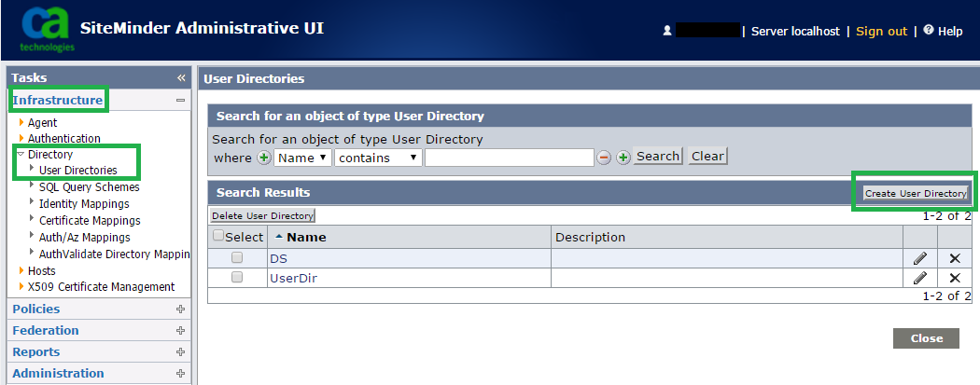Open the UserDir directory link
Image resolution: width=980 pixels, height=385 pixels.
(293, 279)
